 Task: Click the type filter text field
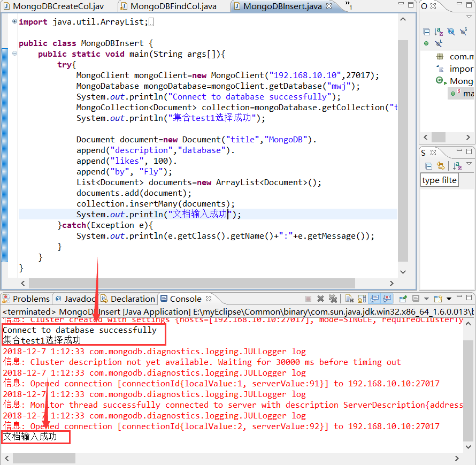coord(439,180)
